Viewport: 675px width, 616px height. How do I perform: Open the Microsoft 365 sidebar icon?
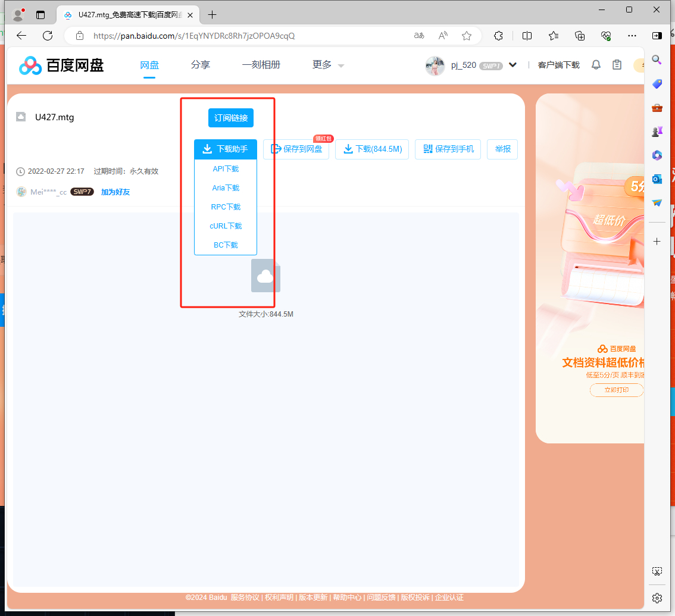click(x=657, y=155)
